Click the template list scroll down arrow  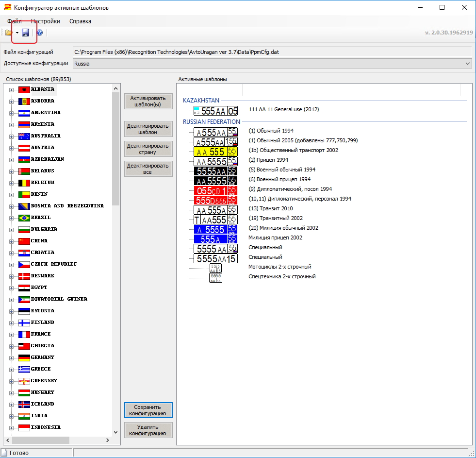click(x=115, y=431)
